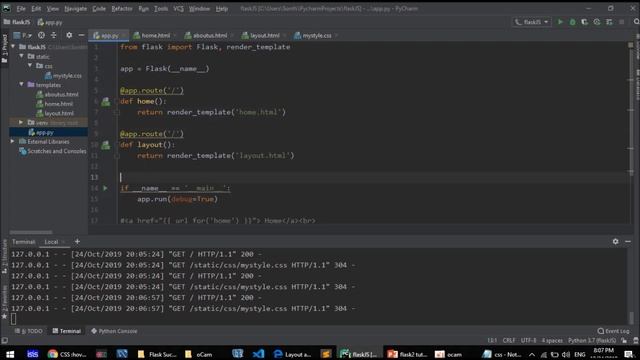Click the gutter template icon beside def layout()
The width and height of the screenshot is (640, 360).
click(106, 145)
